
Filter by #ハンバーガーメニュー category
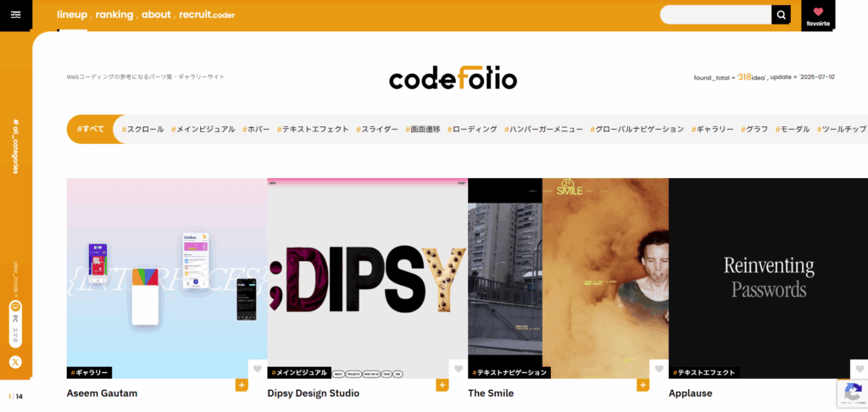point(543,129)
